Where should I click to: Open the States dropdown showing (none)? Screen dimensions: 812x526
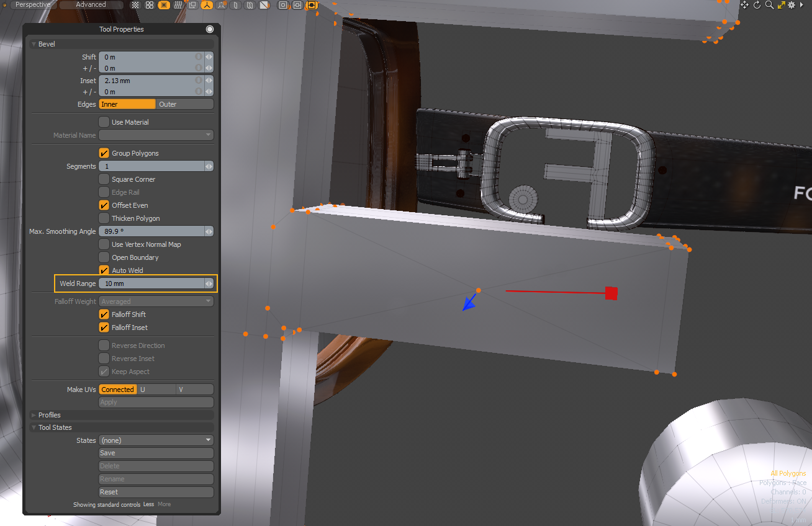[x=156, y=440]
